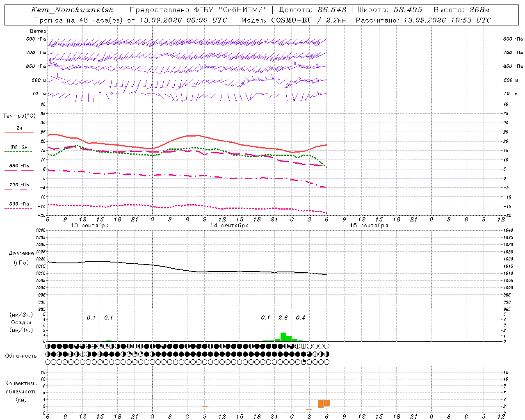Image resolution: width=525 pixels, height=420 pixels.
Task: Click the Облачность cloudiness label
Action: point(21,356)
